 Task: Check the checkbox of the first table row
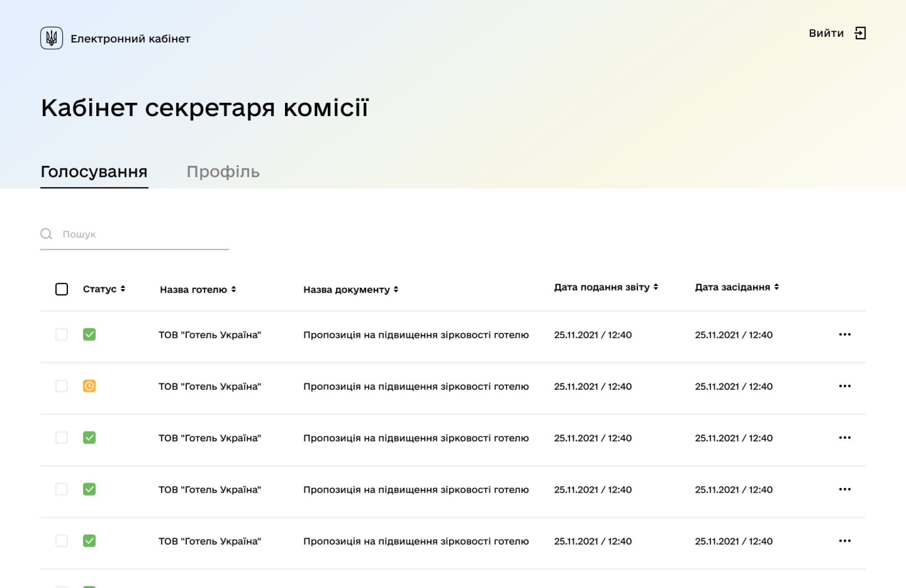tap(62, 335)
